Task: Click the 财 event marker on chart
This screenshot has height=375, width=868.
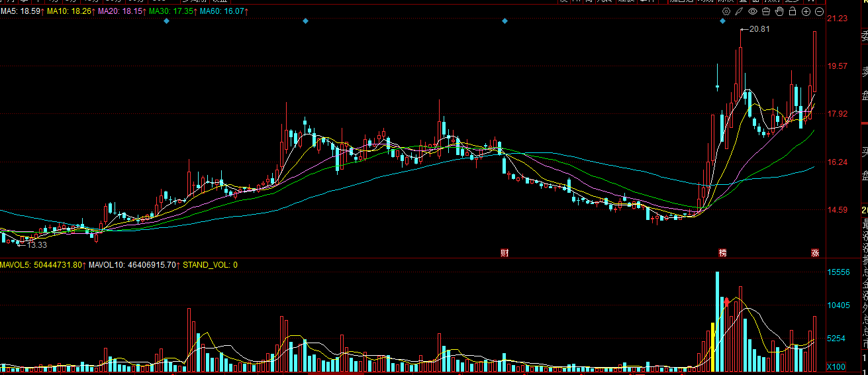Action: click(505, 252)
